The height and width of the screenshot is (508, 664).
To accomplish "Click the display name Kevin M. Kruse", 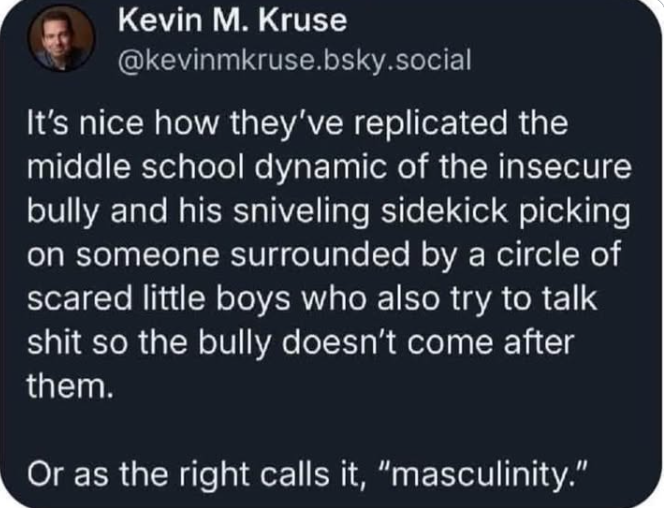I will [x=232, y=20].
